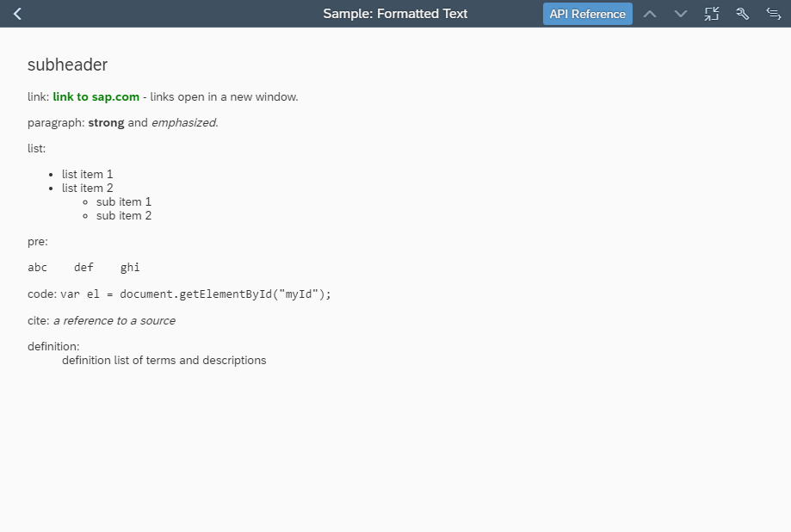This screenshot has width=791, height=532.
Task: Go to the previous sample with up chevron
Action: click(x=650, y=13)
